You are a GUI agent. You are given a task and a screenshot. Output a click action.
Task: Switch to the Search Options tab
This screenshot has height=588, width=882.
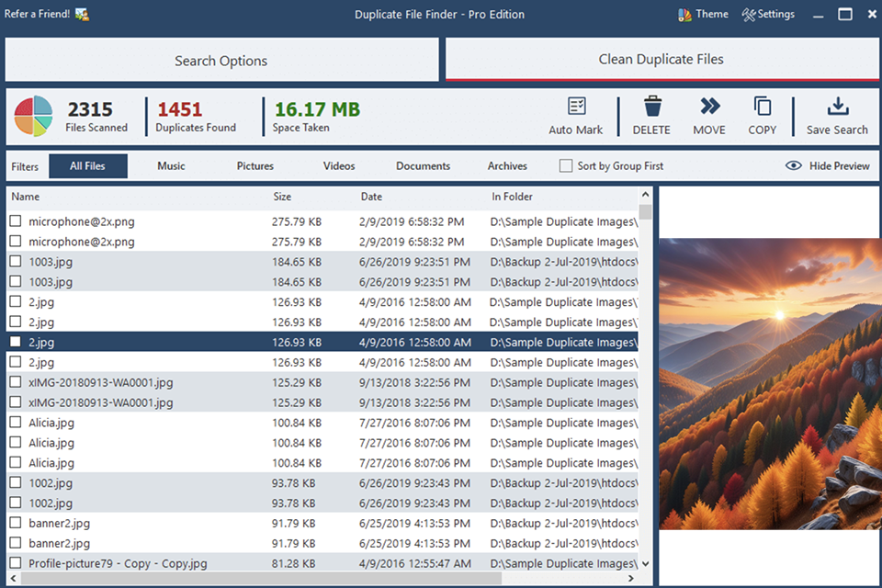(221, 61)
